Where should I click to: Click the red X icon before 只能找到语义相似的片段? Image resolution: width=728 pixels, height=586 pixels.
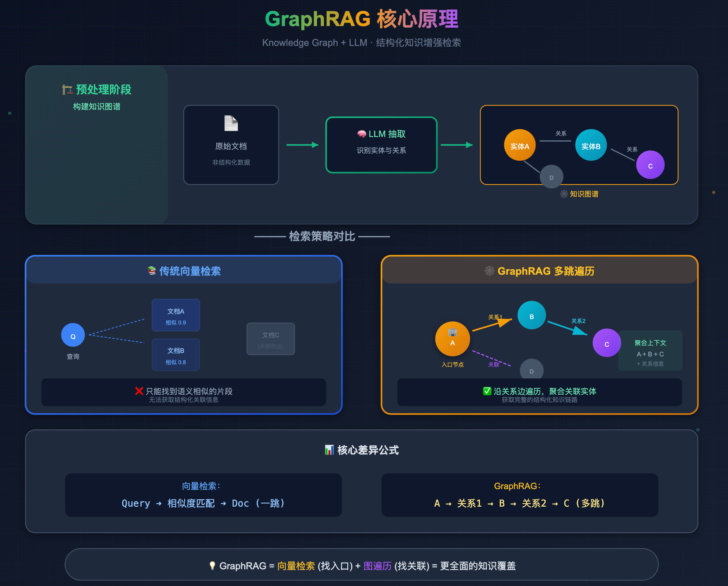[139, 391]
